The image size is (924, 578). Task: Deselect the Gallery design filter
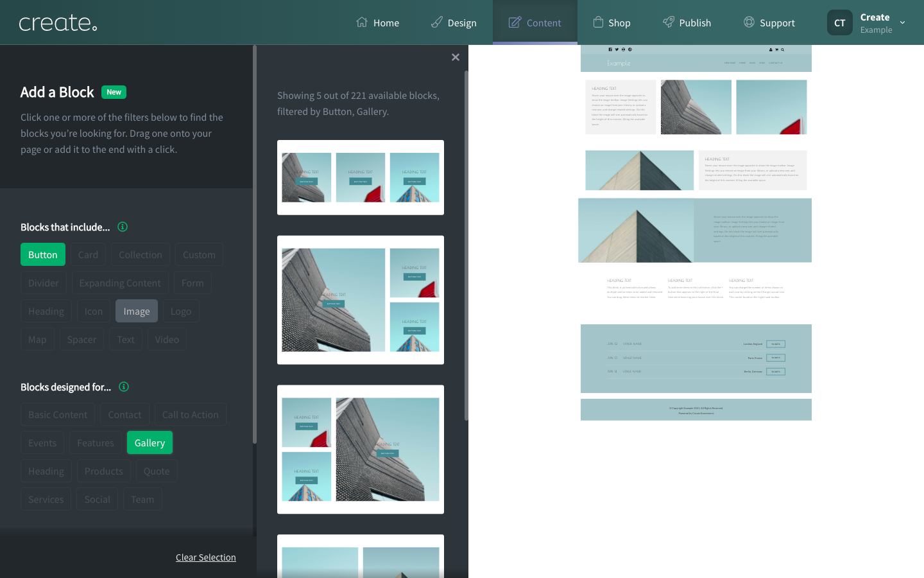pos(150,442)
